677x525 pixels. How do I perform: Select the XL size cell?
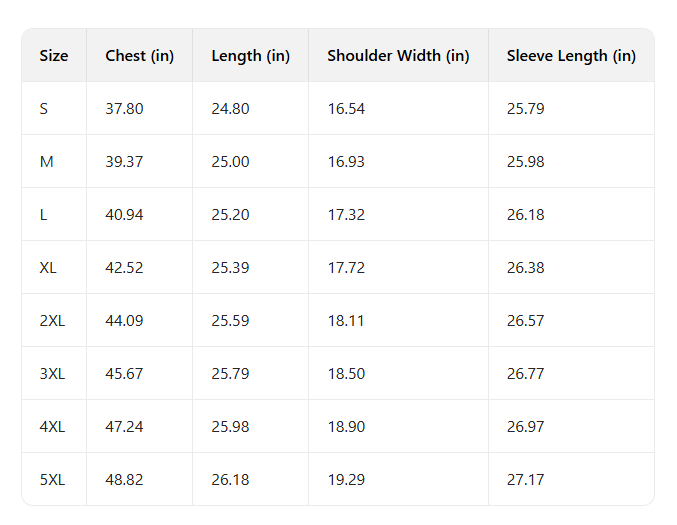click(48, 268)
